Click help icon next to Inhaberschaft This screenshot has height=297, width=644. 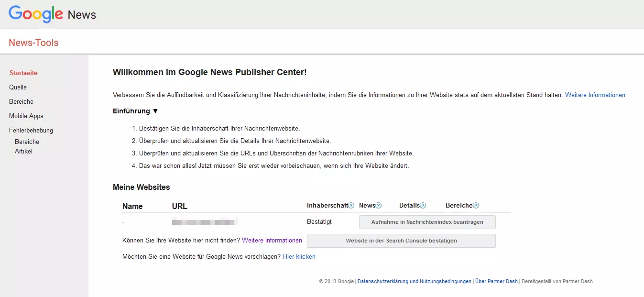[x=351, y=206]
